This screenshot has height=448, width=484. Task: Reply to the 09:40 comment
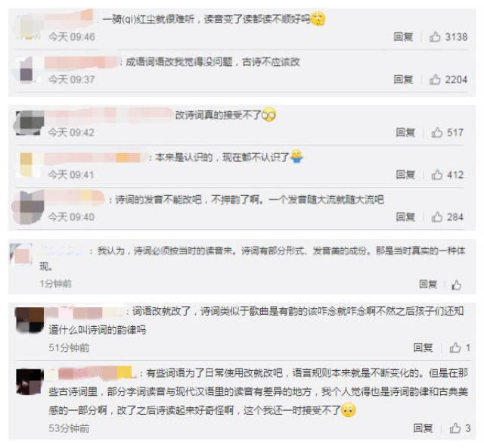[405, 217]
